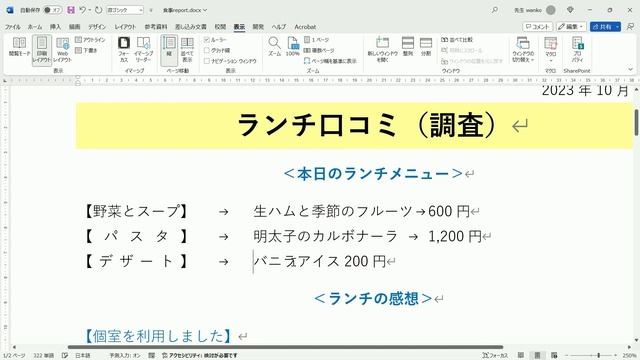Select Print Layout (印刷レイアウト) view
640x360 pixels.
pyautogui.click(x=42, y=50)
